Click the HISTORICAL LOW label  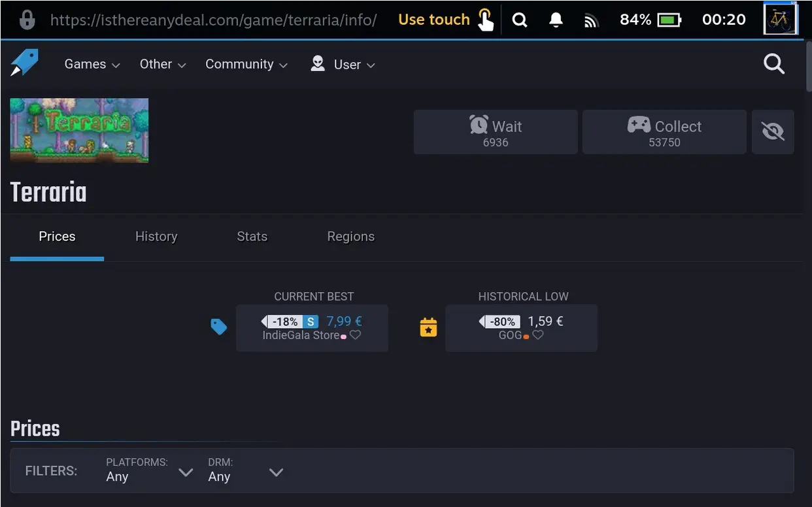[523, 297]
